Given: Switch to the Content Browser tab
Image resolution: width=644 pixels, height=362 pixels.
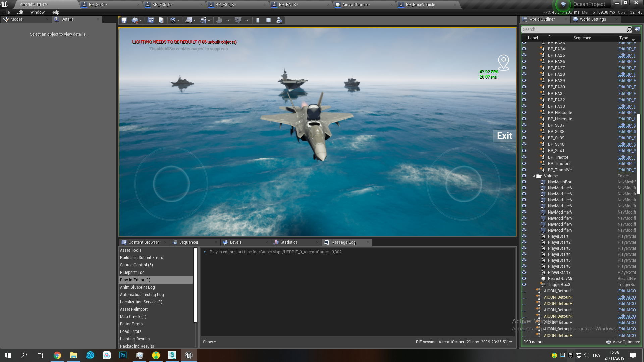Looking at the screenshot, I should pyautogui.click(x=144, y=242).
